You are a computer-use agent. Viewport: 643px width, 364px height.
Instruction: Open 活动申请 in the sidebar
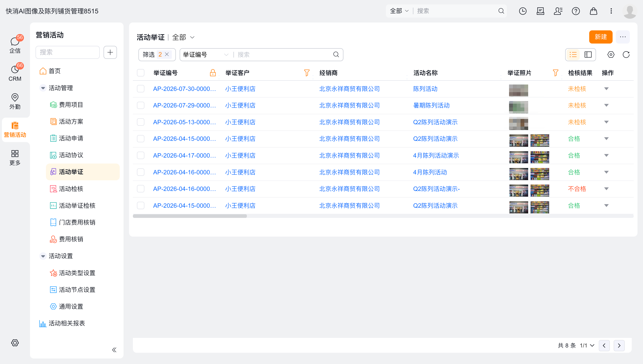point(71,138)
